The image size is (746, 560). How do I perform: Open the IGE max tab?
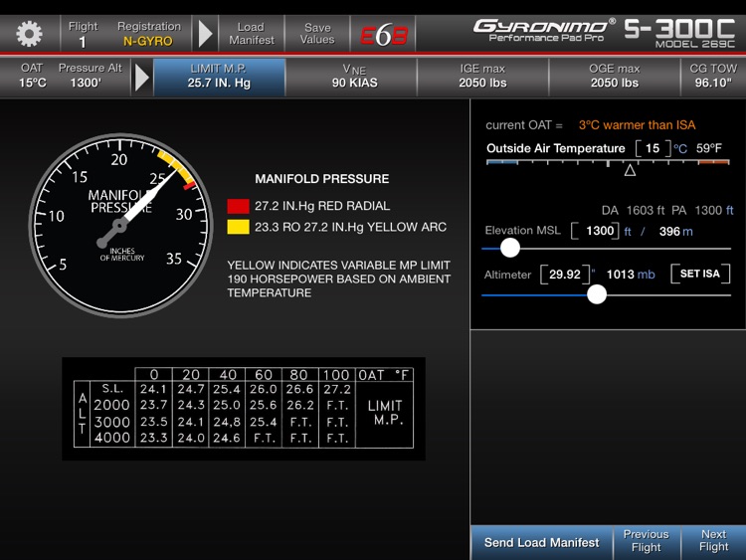point(482,77)
